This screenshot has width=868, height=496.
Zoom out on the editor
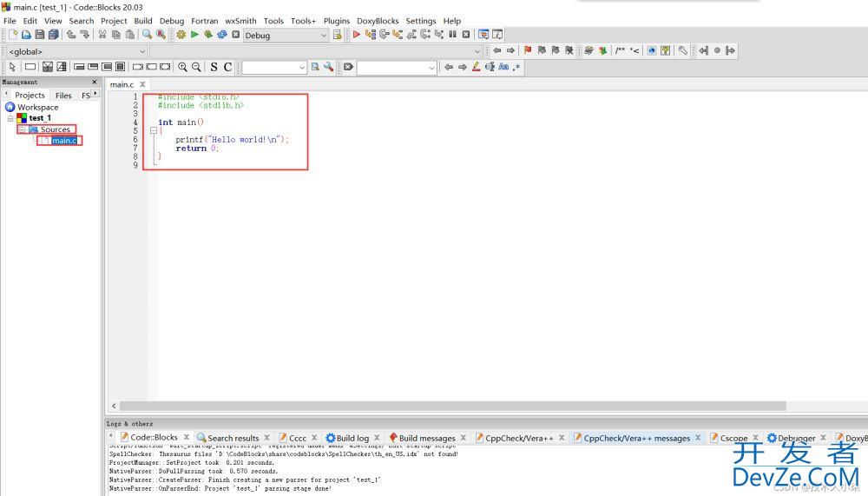coord(196,67)
